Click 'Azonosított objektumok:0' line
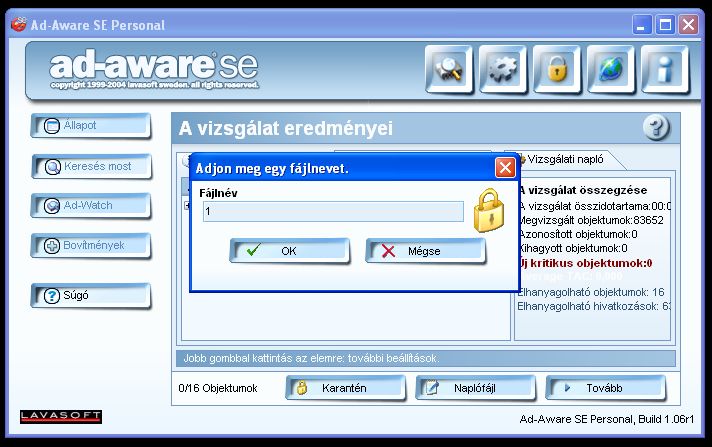Viewport: 712px width, 447px height. [578, 234]
